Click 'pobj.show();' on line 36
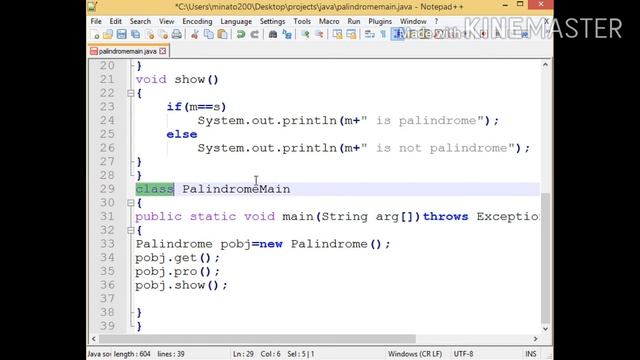Screen dimensions: 640x360 (x=181, y=285)
